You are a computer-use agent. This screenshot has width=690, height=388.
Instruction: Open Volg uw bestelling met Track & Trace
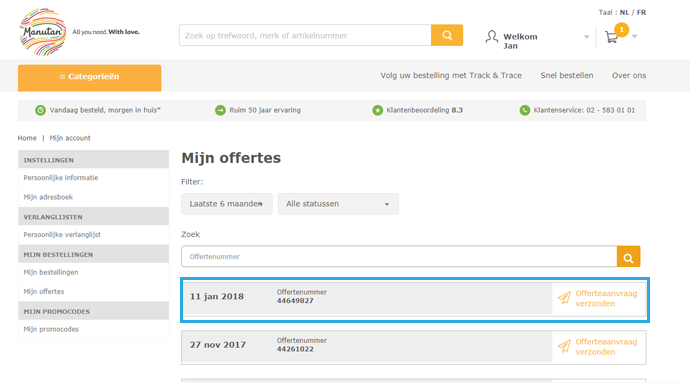[x=451, y=75]
